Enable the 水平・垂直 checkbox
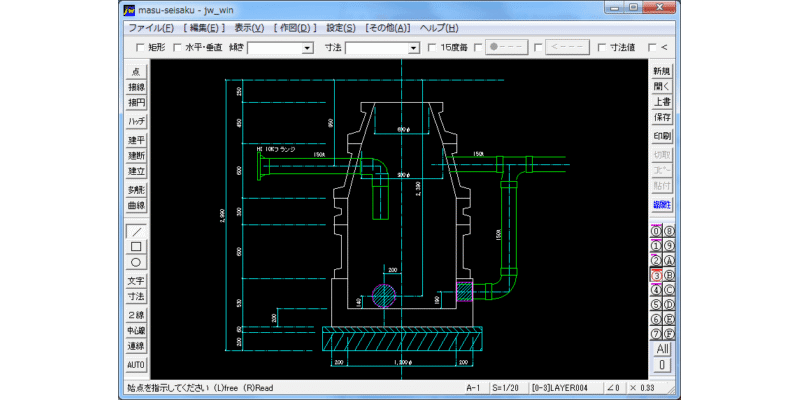Image resolution: width=800 pixels, height=400 pixels. pyautogui.click(x=178, y=48)
